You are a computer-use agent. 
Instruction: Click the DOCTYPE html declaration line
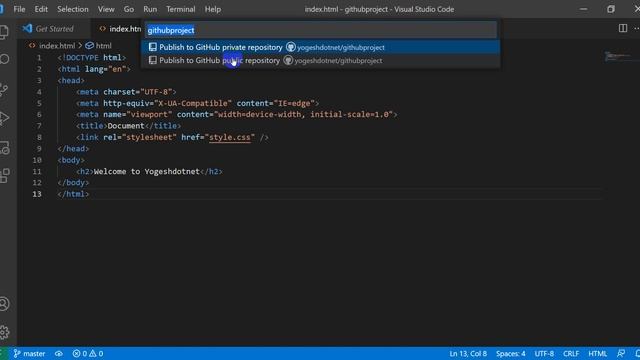coord(91,58)
